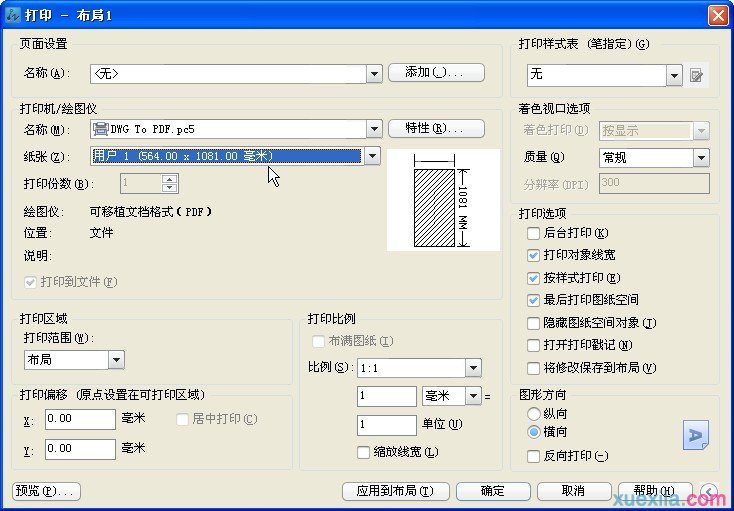Click the scale millimeters value field

click(387, 397)
